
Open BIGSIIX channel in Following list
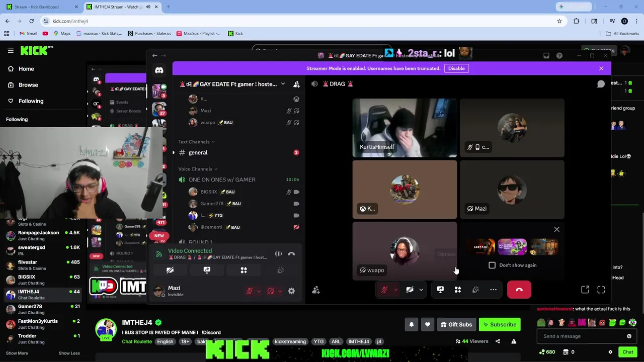[x=43, y=279]
